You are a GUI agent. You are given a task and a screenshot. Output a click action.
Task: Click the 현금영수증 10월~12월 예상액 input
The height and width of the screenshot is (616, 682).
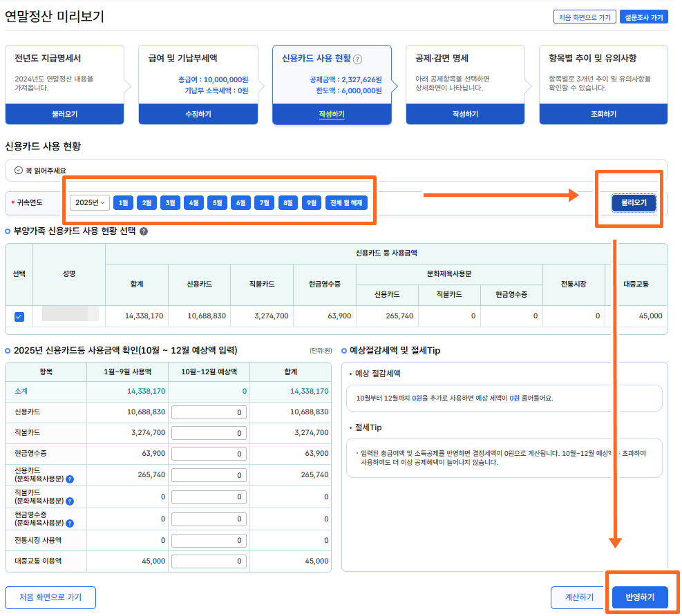point(209,454)
